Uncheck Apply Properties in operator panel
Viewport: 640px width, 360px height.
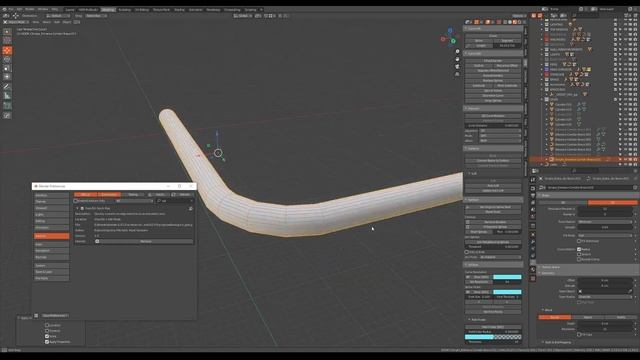[x=47, y=342]
